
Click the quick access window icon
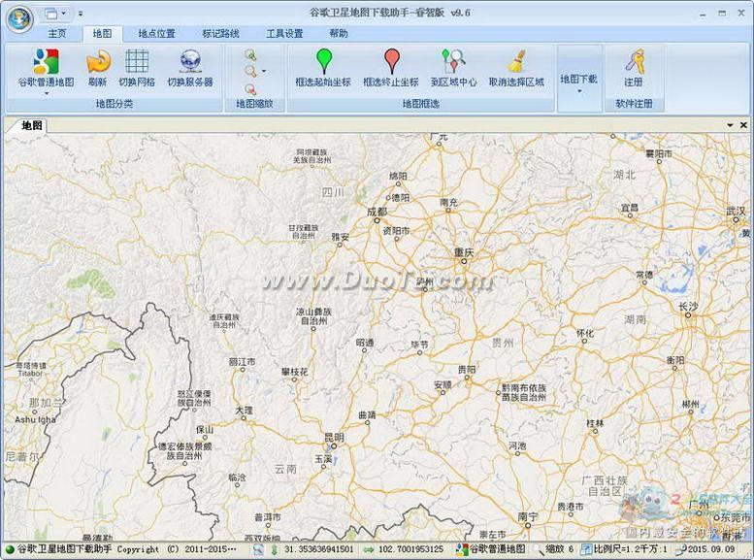(51, 14)
